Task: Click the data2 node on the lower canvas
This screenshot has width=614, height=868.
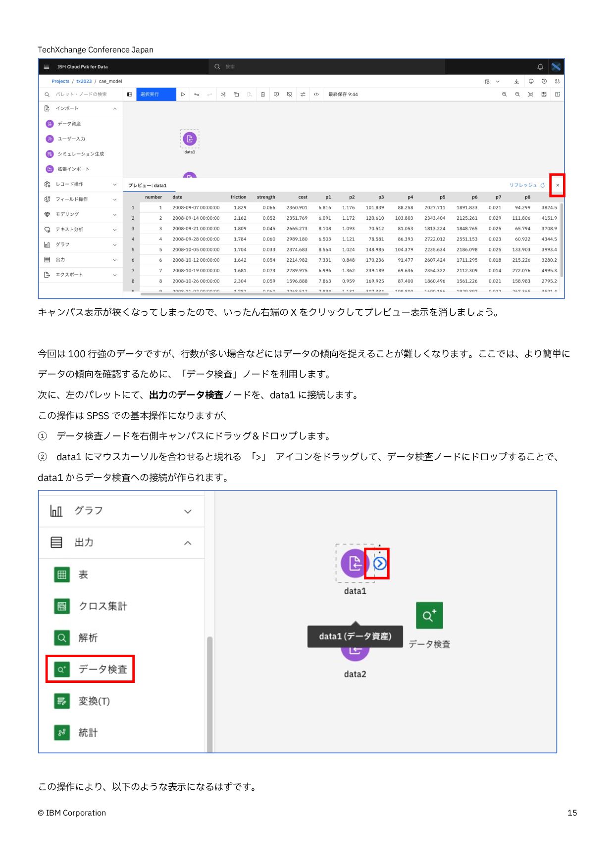Action: click(x=355, y=653)
